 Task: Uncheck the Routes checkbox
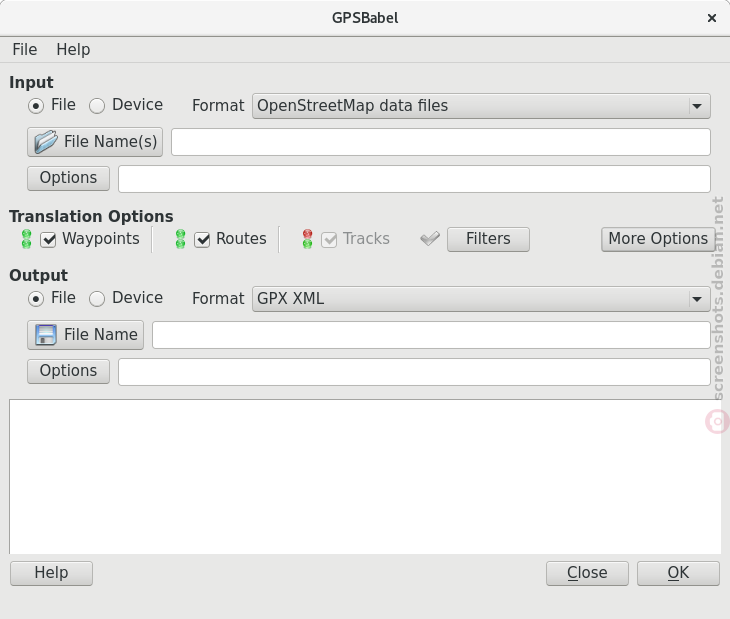[202, 240]
